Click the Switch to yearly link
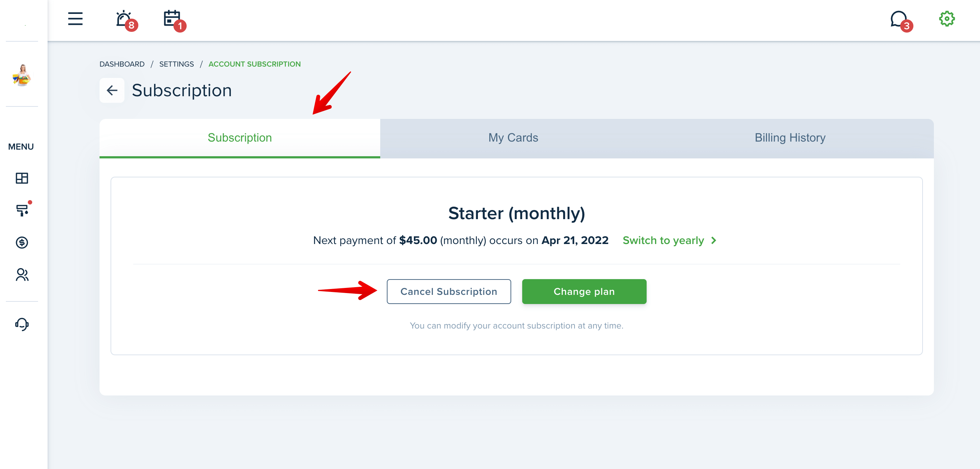This screenshot has width=980, height=469. point(670,240)
